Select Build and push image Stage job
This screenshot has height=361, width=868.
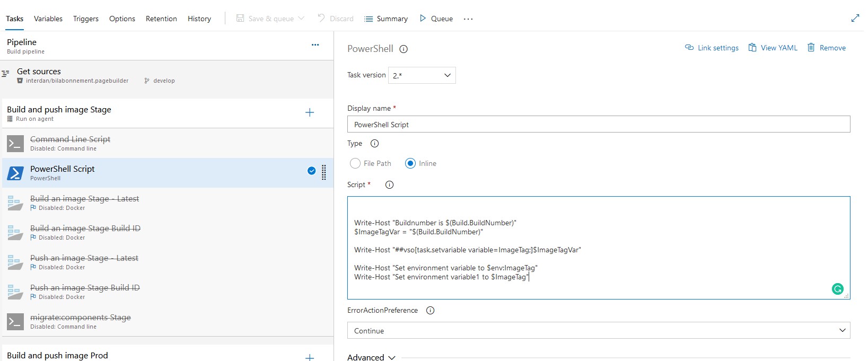[166, 113]
